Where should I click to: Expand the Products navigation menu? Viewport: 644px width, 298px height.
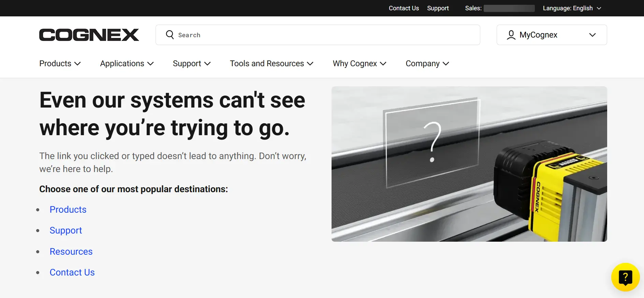(60, 63)
